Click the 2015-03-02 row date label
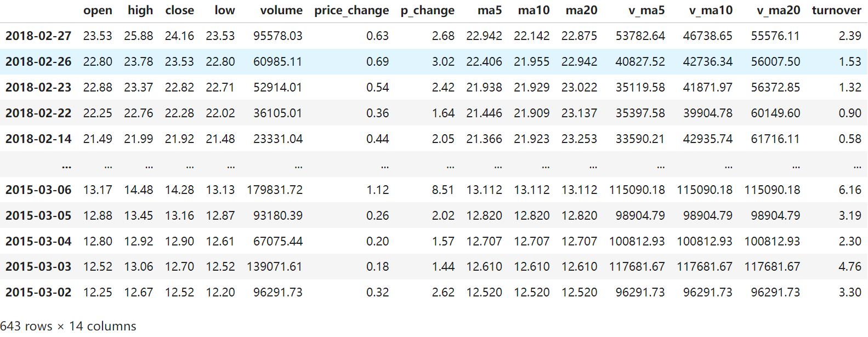 pyautogui.click(x=38, y=293)
